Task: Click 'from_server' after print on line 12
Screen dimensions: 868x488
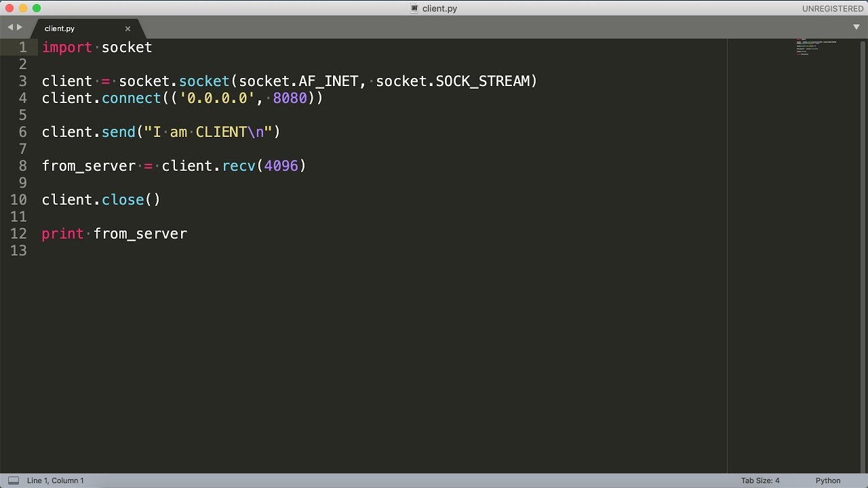Action: click(140, 234)
